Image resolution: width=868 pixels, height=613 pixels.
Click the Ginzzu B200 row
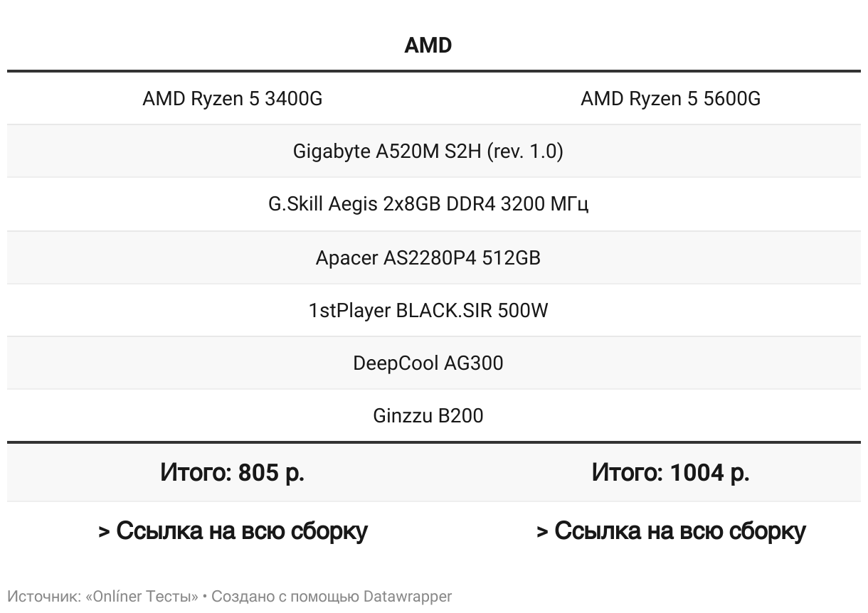(428, 415)
